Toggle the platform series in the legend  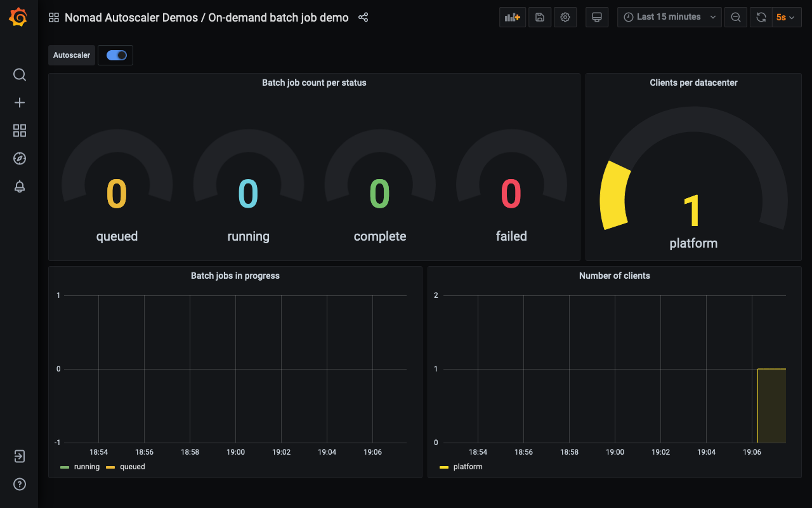pos(468,467)
